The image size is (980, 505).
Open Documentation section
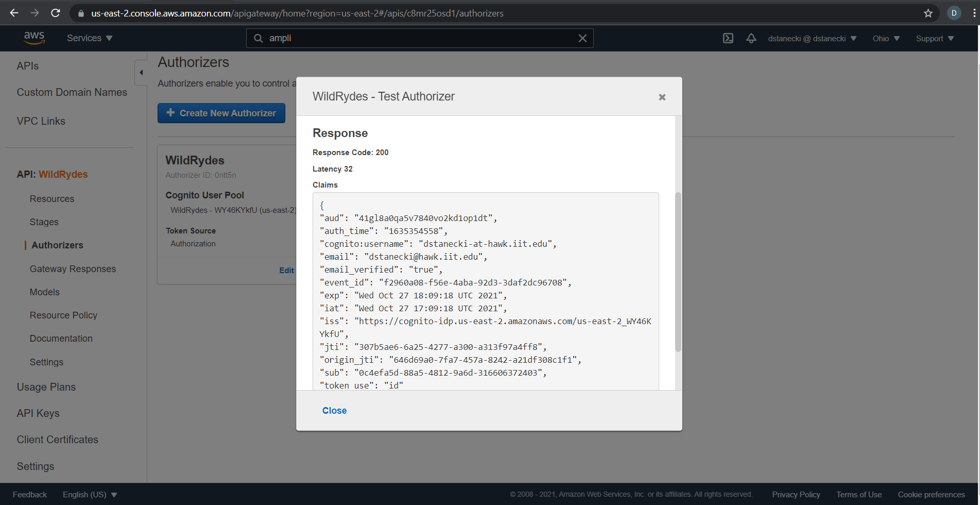[61, 339]
